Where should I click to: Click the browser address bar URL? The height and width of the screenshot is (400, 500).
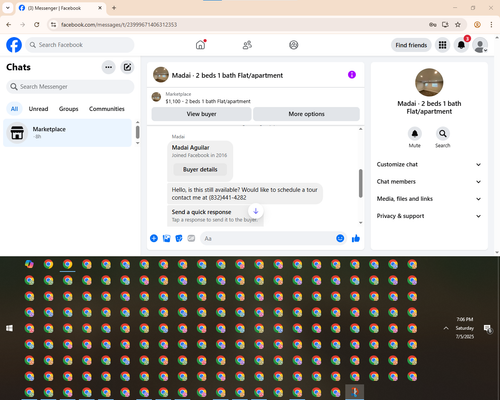pos(119,25)
